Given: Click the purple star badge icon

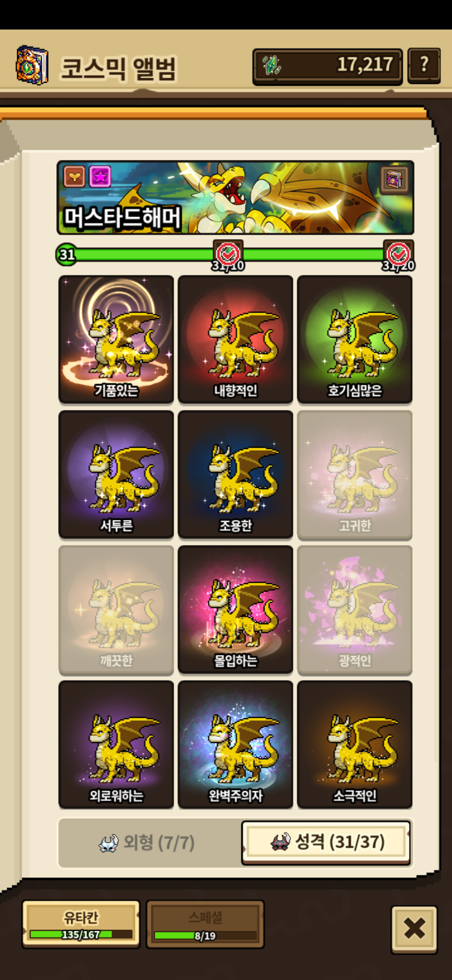Looking at the screenshot, I should click(x=100, y=176).
